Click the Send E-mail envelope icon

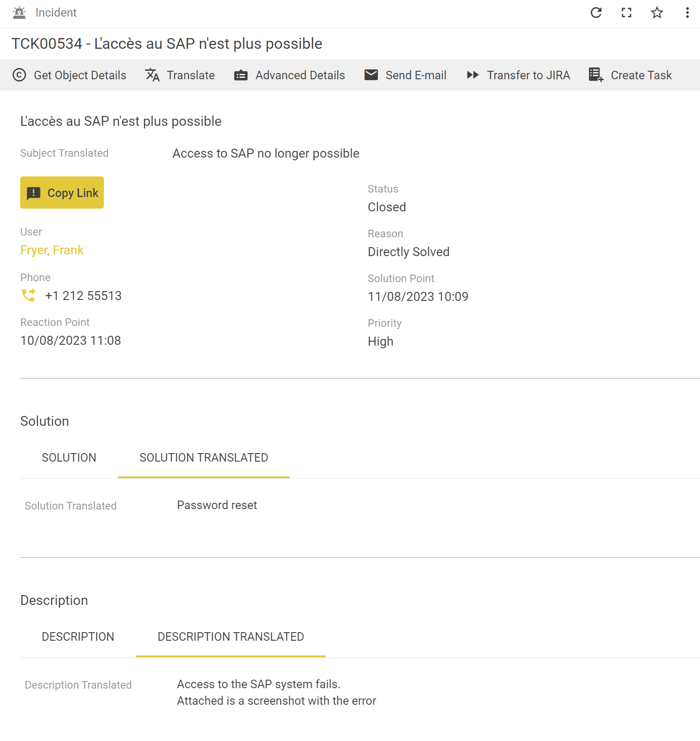pyautogui.click(x=371, y=75)
